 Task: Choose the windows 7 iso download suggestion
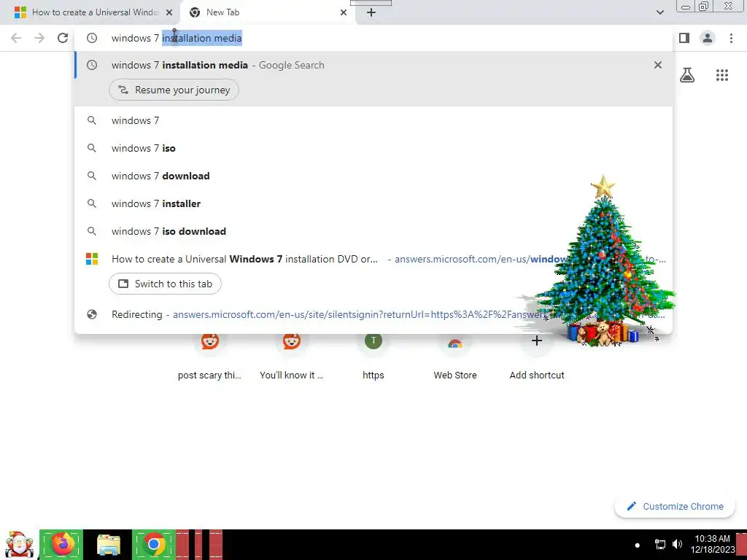tap(373, 231)
